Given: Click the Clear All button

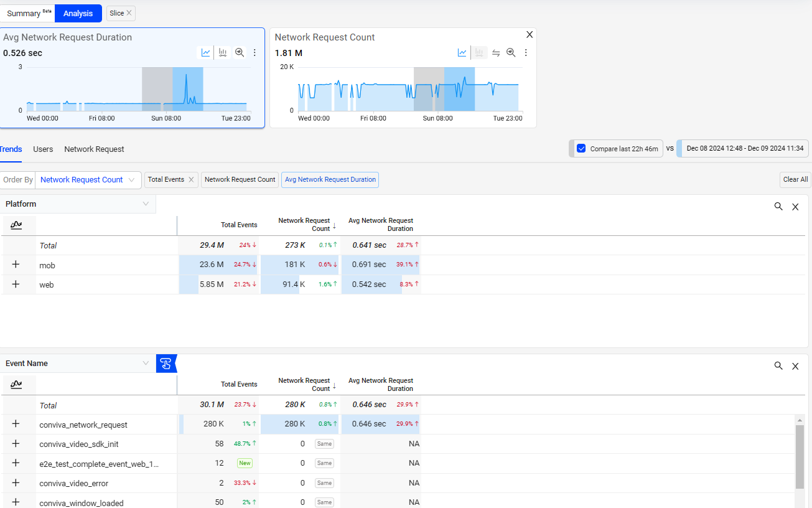Looking at the screenshot, I should 795,180.
